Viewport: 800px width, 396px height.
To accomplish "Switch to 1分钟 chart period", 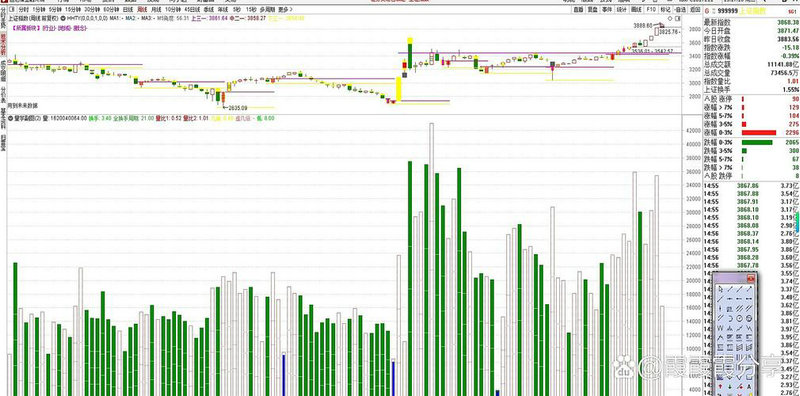I will [x=38, y=9].
